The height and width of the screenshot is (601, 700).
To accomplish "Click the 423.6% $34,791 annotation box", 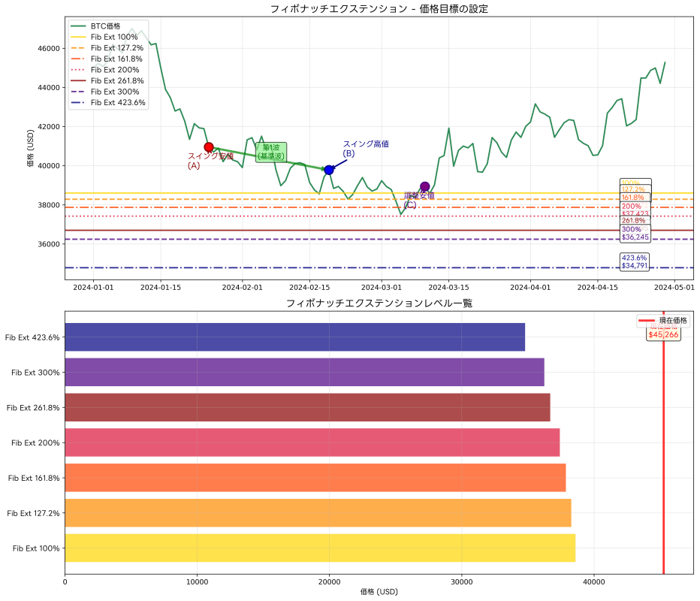I will tap(635, 261).
